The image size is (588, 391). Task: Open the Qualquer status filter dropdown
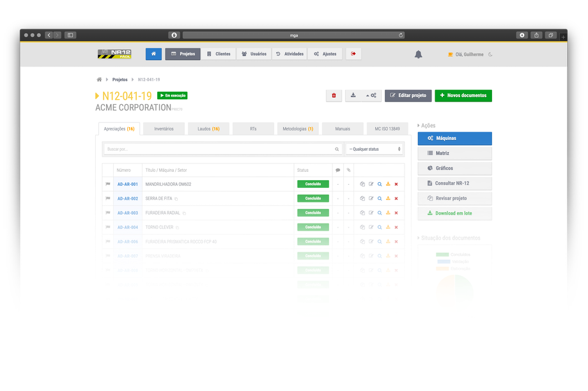click(x=375, y=149)
